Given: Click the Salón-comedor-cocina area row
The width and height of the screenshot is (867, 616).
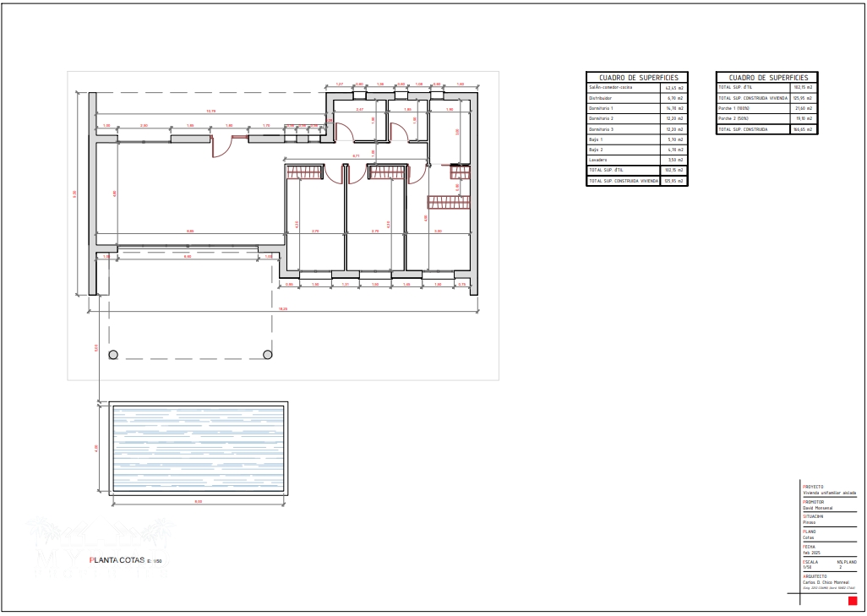Looking at the screenshot, I should [637, 87].
